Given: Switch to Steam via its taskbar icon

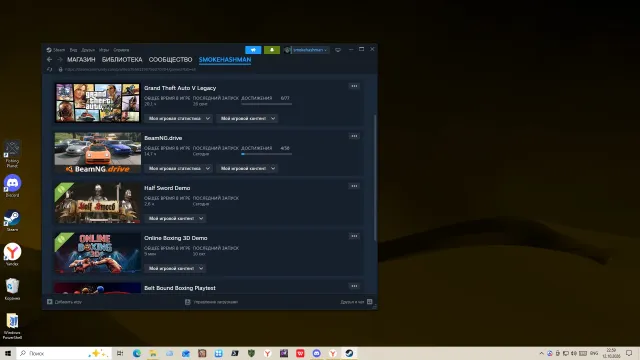Looking at the screenshot, I should coord(349,353).
